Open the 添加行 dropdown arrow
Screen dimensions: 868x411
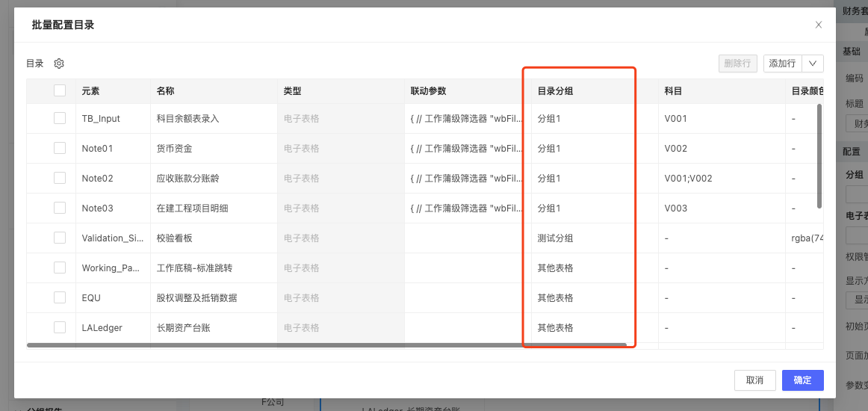[813, 64]
